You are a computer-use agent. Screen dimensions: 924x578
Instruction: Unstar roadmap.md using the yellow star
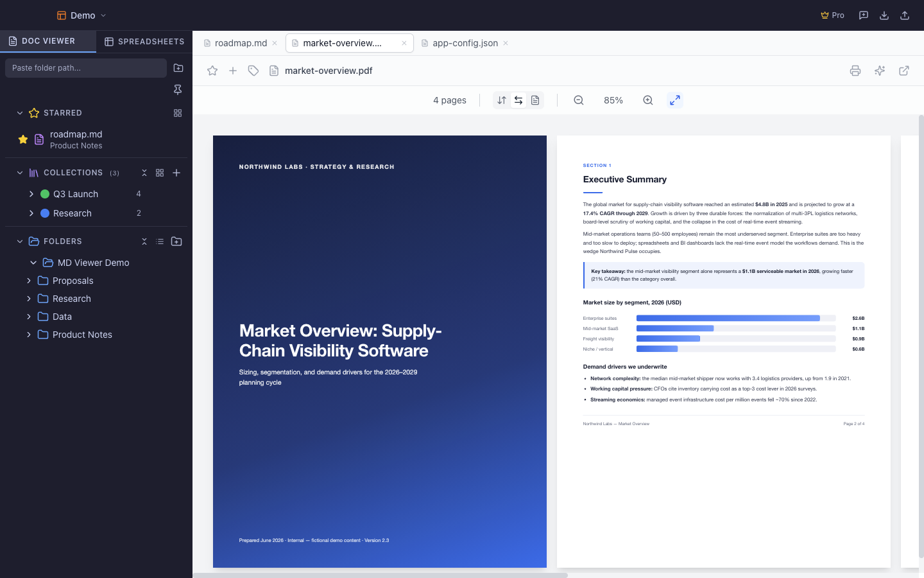pos(23,139)
